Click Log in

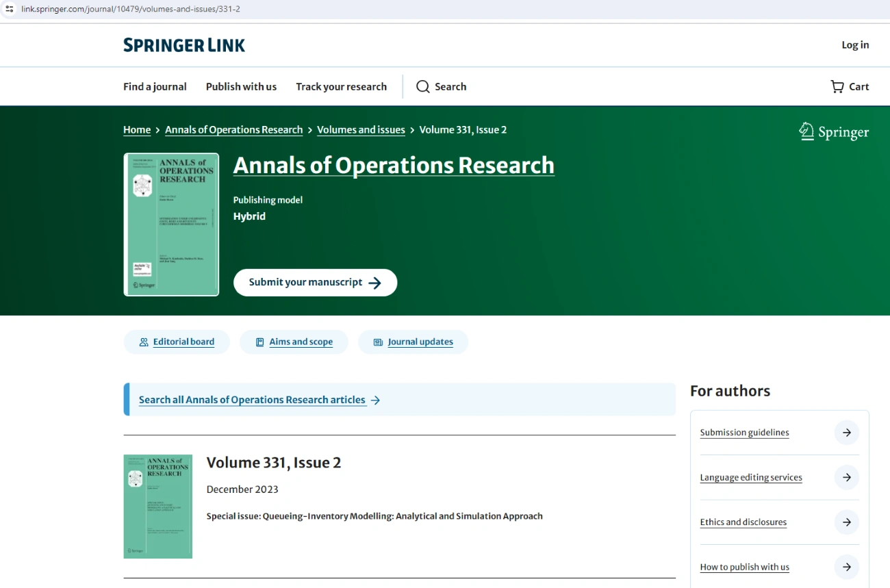[855, 44]
